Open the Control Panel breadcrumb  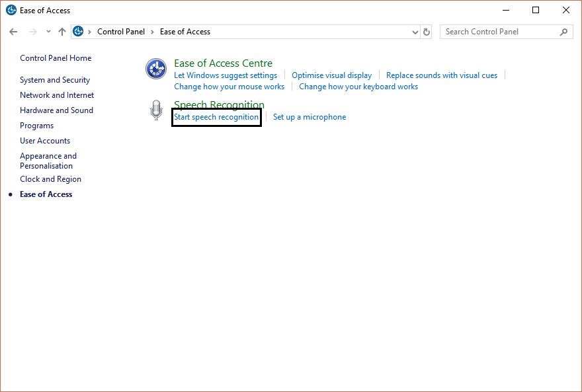click(x=121, y=32)
